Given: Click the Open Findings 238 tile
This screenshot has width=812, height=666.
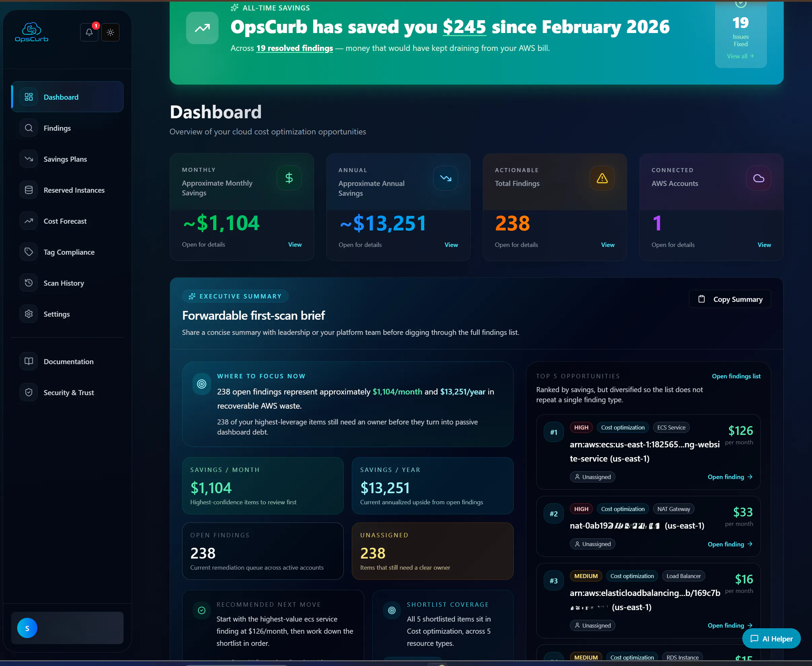Looking at the screenshot, I should tap(263, 551).
